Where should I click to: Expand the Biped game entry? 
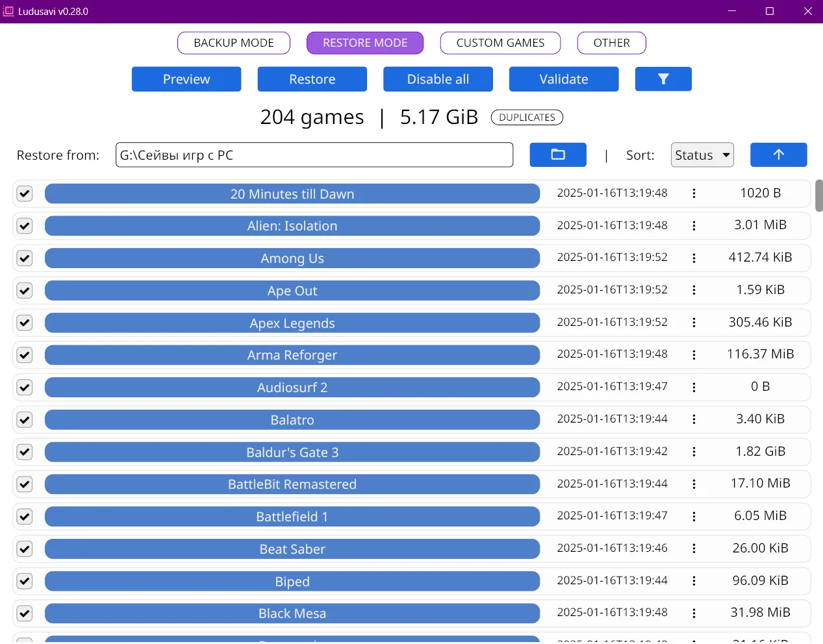pos(292,581)
